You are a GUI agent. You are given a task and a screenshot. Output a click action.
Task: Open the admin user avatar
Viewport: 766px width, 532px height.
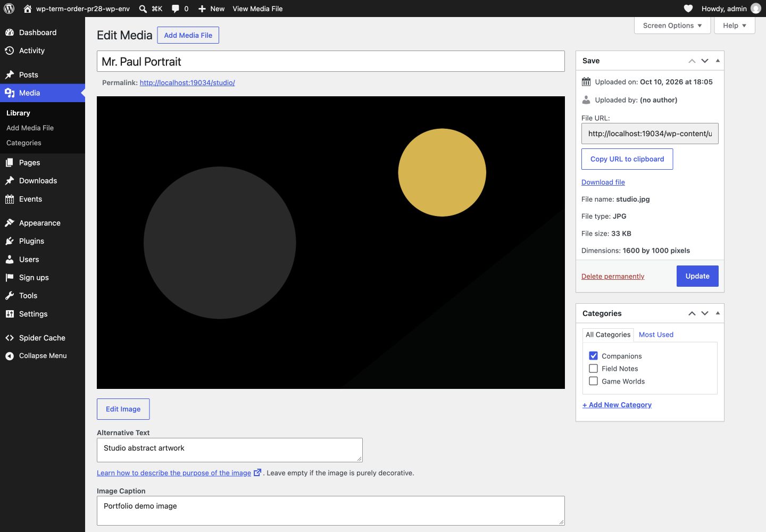point(755,9)
